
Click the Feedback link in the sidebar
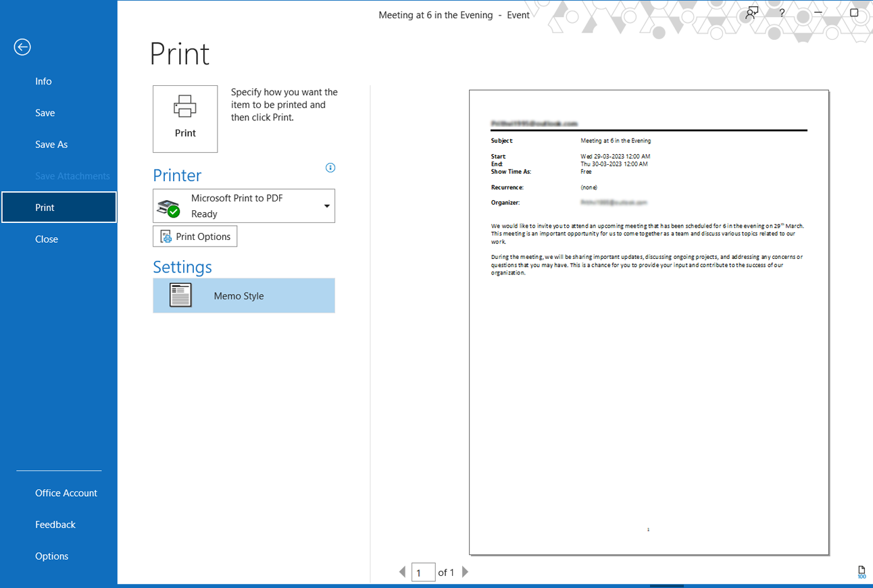click(x=55, y=524)
